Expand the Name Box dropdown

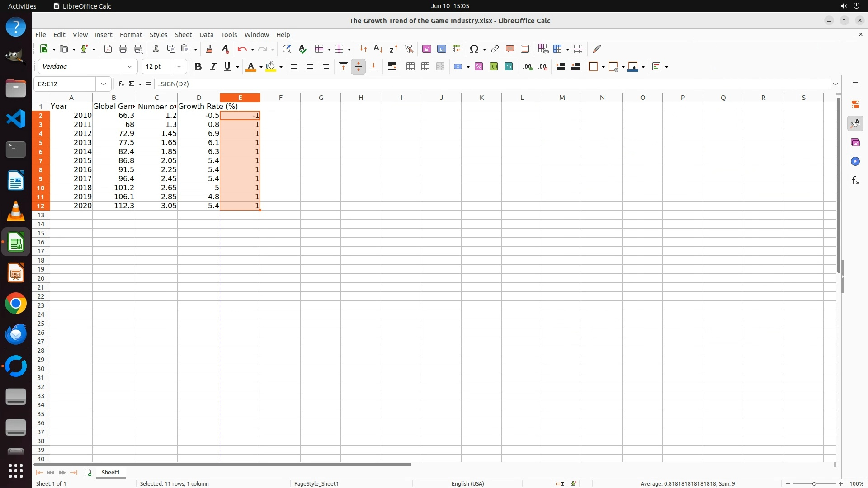click(104, 84)
